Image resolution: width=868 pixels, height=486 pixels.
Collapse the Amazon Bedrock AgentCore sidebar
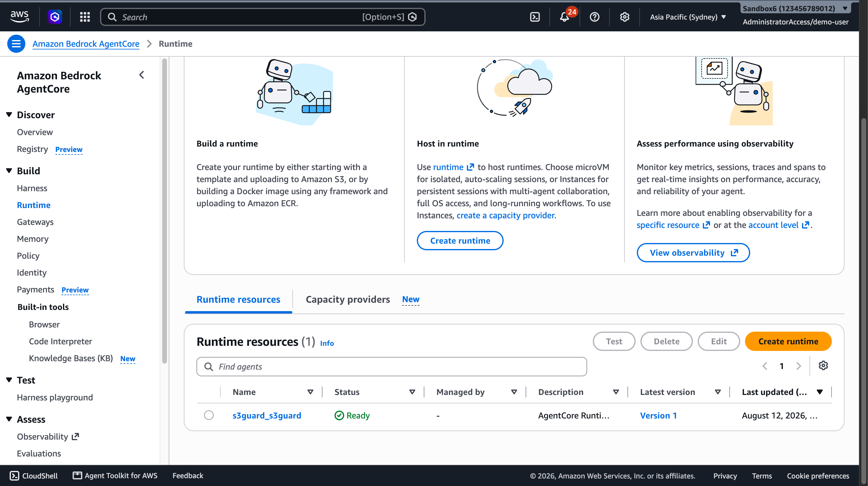tap(142, 75)
